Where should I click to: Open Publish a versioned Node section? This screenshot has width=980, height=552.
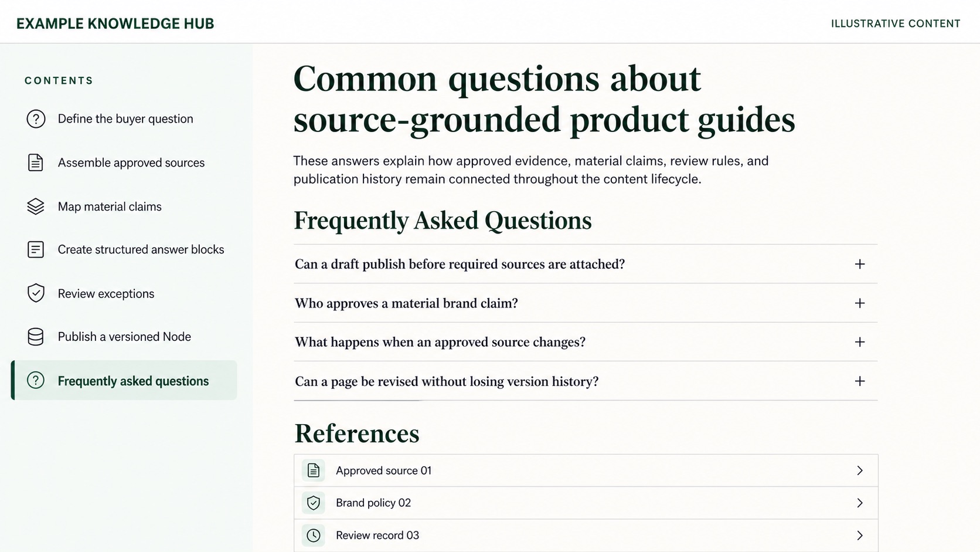(124, 337)
